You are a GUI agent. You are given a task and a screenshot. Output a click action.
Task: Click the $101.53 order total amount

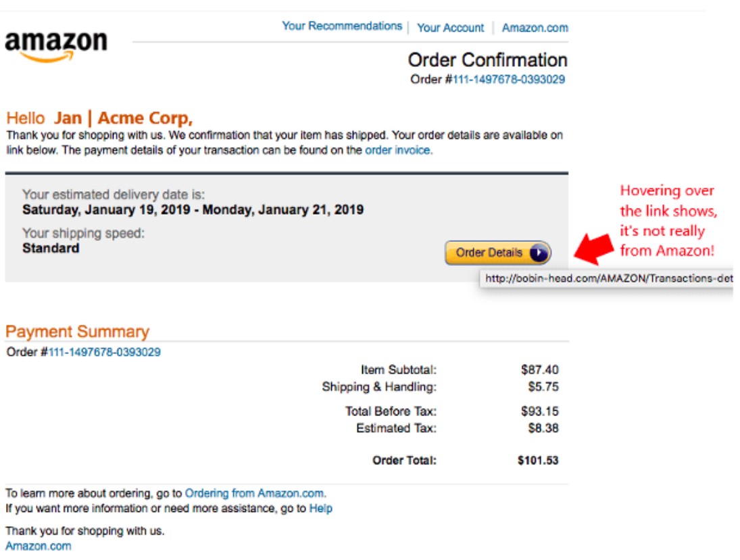pyautogui.click(x=538, y=461)
